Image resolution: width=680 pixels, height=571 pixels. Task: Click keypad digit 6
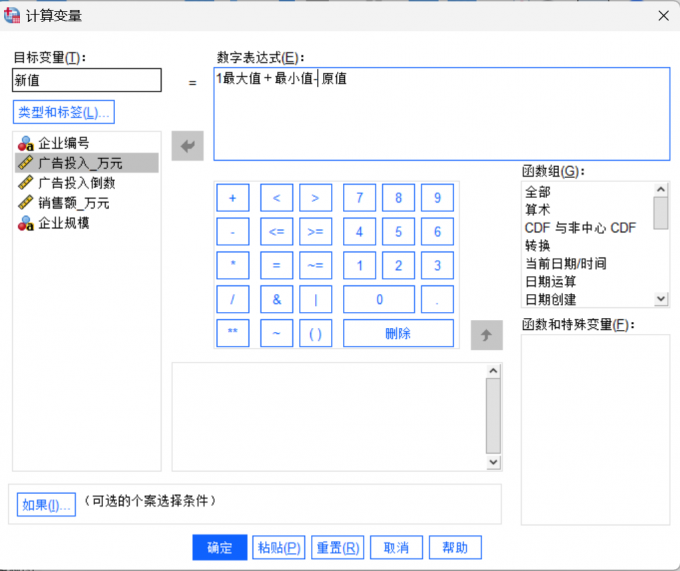pos(438,232)
